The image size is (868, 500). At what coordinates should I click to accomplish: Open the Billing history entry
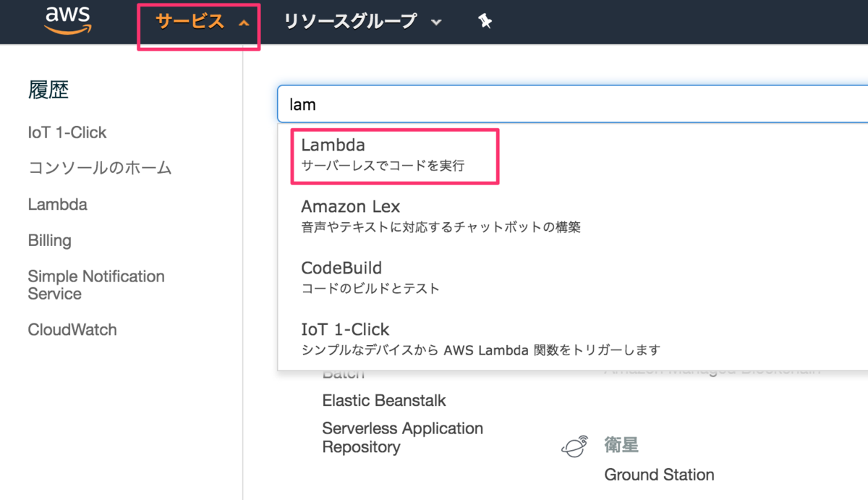49,240
